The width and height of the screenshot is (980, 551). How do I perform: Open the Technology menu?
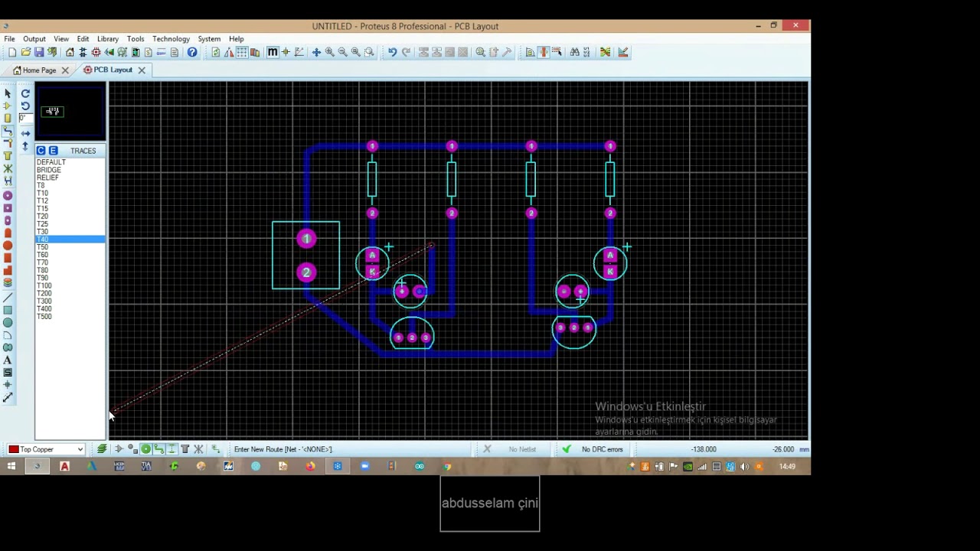[x=171, y=39]
